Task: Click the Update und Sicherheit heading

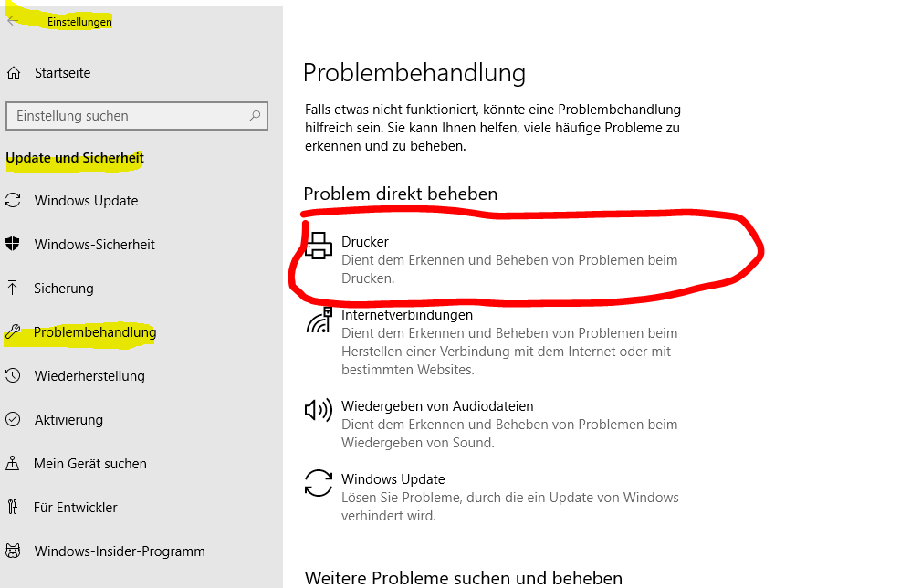Action: [75, 158]
